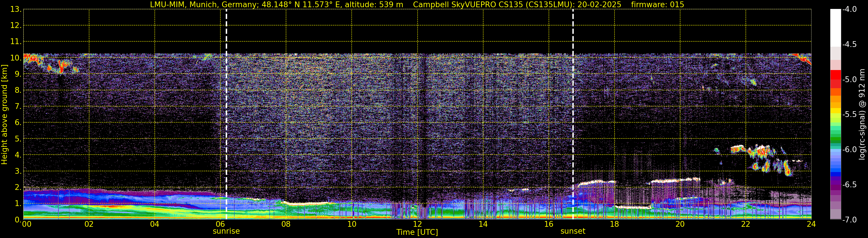Click the 'Height above ground [km]' axis label
868x238 pixels.
(4, 115)
